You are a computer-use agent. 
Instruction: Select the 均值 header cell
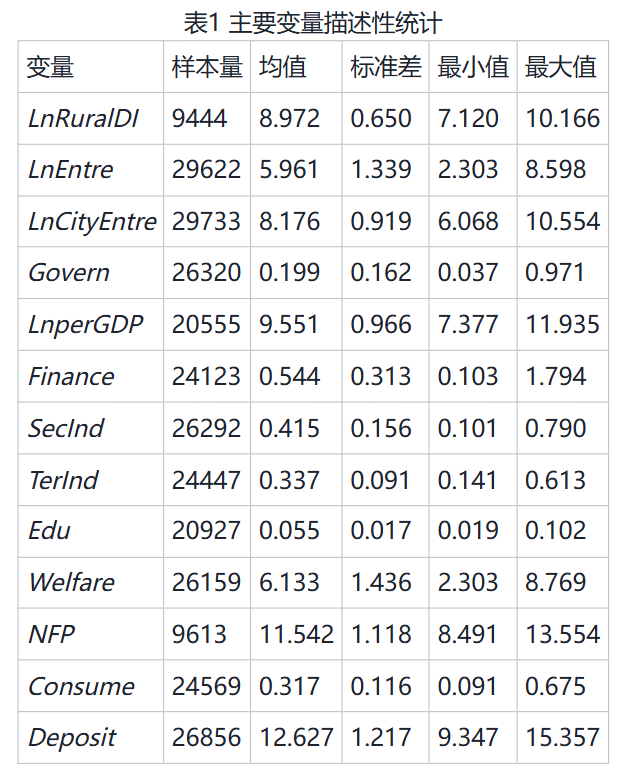pyautogui.click(x=283, y=67)
